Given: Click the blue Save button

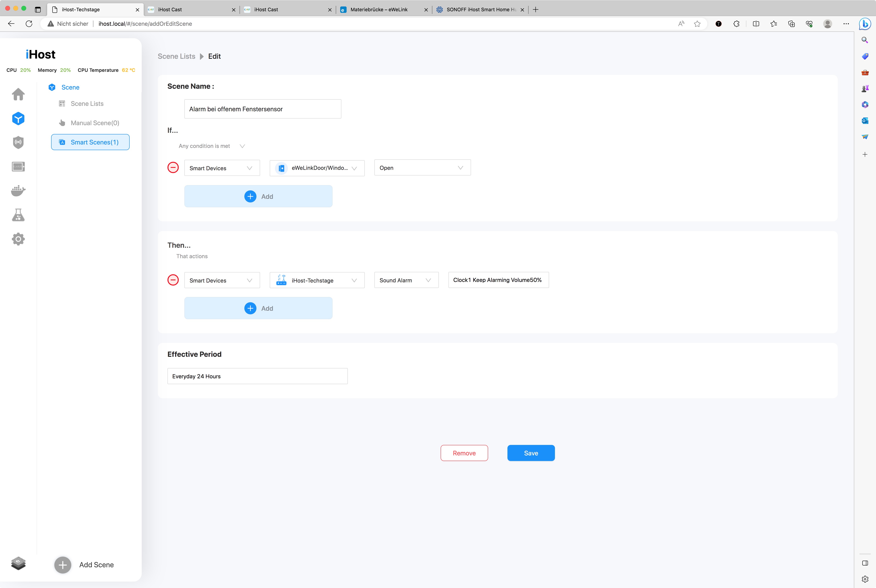Looking at the screenshot, I should (x=531, y=453).
